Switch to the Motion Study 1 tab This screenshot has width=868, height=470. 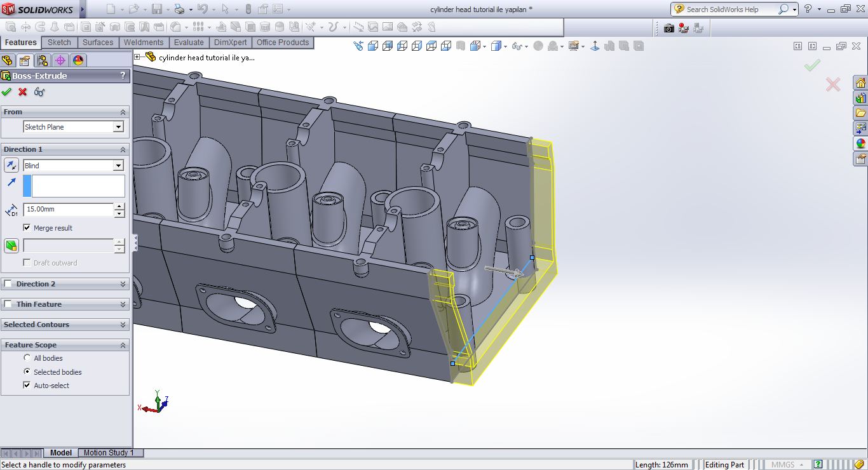(x=109, y=453)
